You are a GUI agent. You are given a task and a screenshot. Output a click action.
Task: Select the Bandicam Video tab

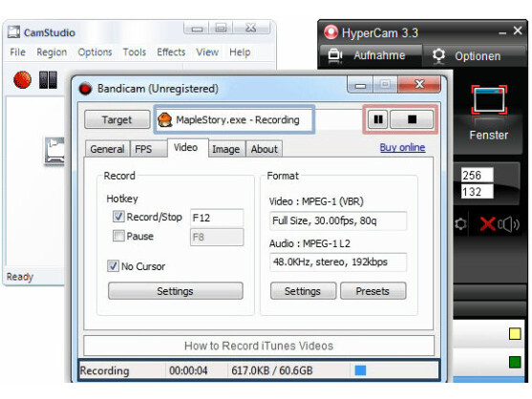(187, 147)
